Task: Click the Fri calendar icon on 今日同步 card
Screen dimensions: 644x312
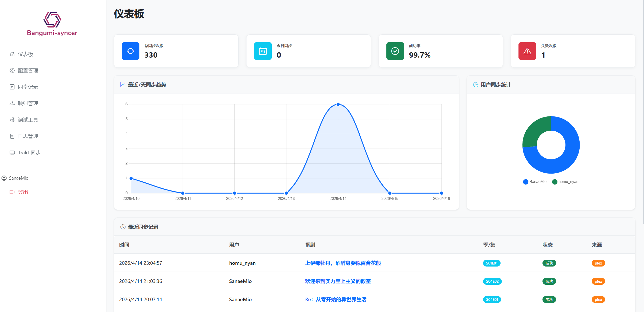Action: pyautogui.click(x=263, y=51)
